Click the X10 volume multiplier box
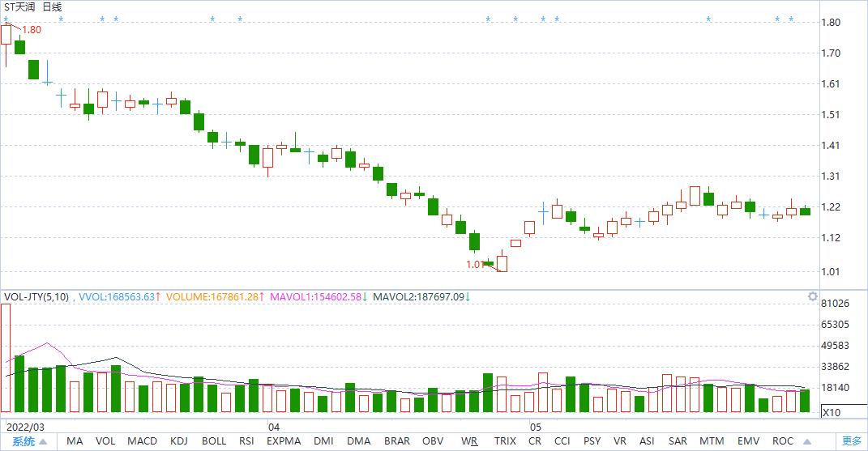868x451 pixels. (x=844, y=412)
